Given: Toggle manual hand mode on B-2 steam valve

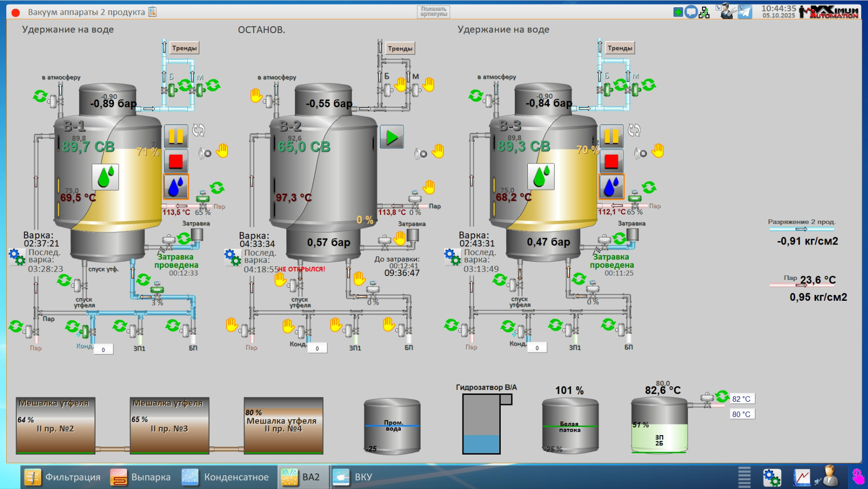Looking at the screenshot, I should coord(429,187).
